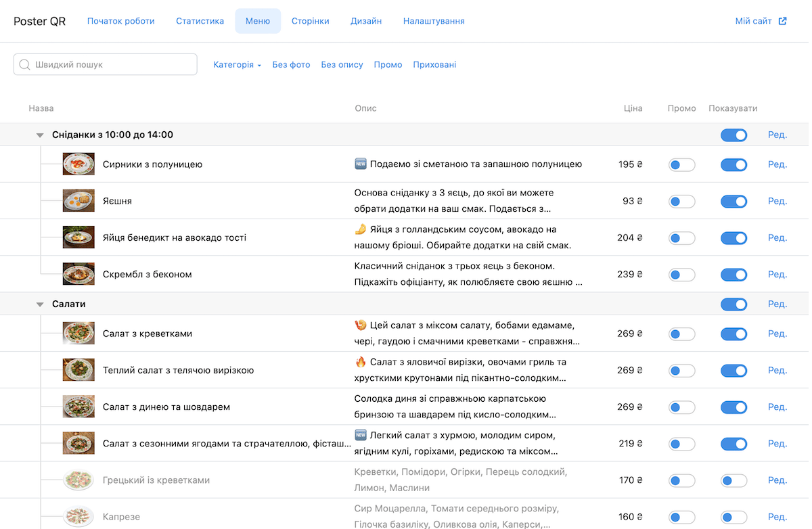The height and width of the screenshot is (529, 812).
Task: Edit the Салати category
Action: click(777, 304)
